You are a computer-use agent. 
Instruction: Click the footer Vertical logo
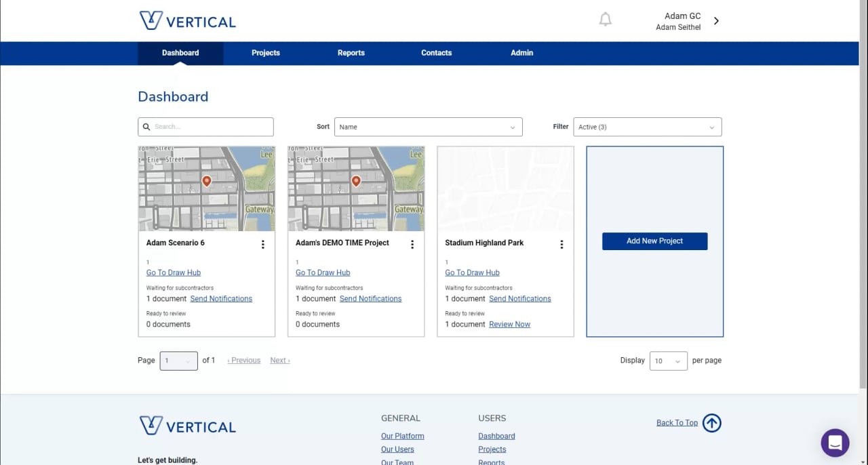[188, 426]
